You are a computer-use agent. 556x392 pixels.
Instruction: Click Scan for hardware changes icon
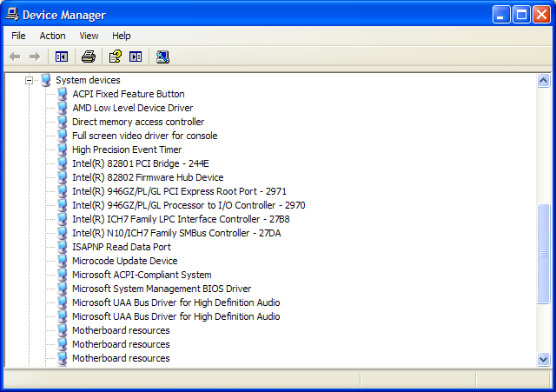click(162, 56)
